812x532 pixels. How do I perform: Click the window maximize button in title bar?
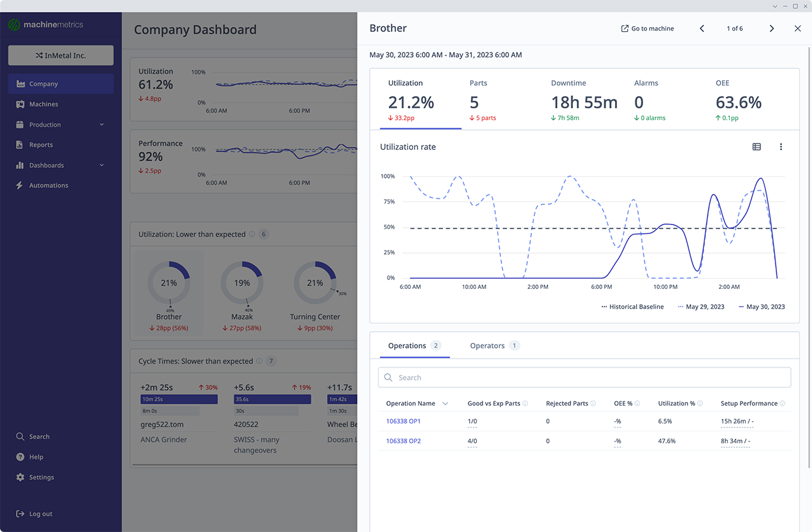click(x=795, y=6)
